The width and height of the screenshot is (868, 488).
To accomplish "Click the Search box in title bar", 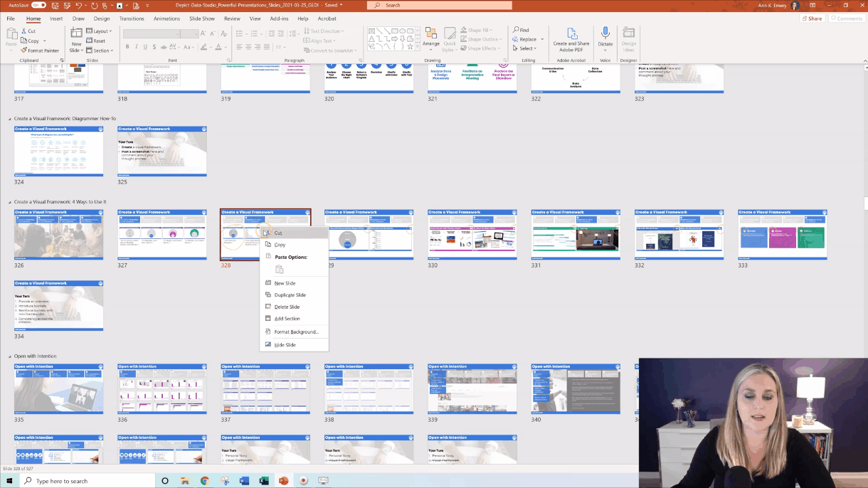I will 440,5.
